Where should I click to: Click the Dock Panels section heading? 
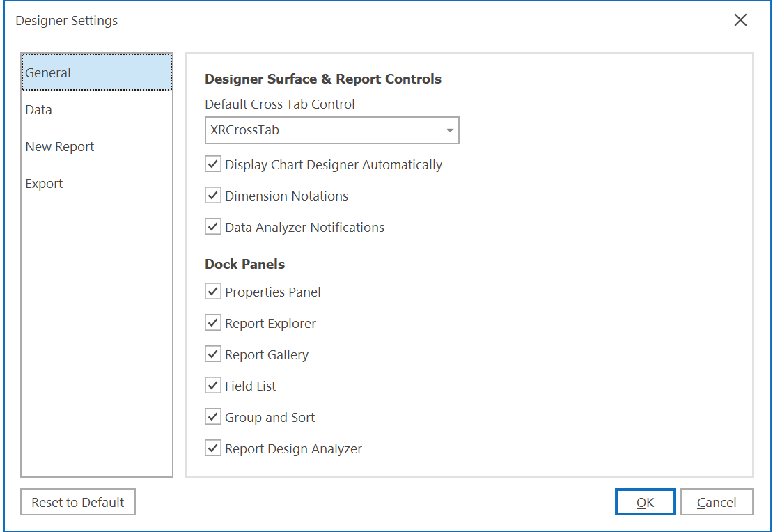[x=244, y=265]
